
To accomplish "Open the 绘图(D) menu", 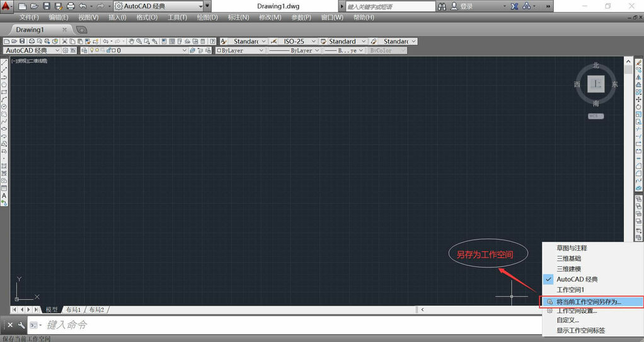I will point(207,17).
